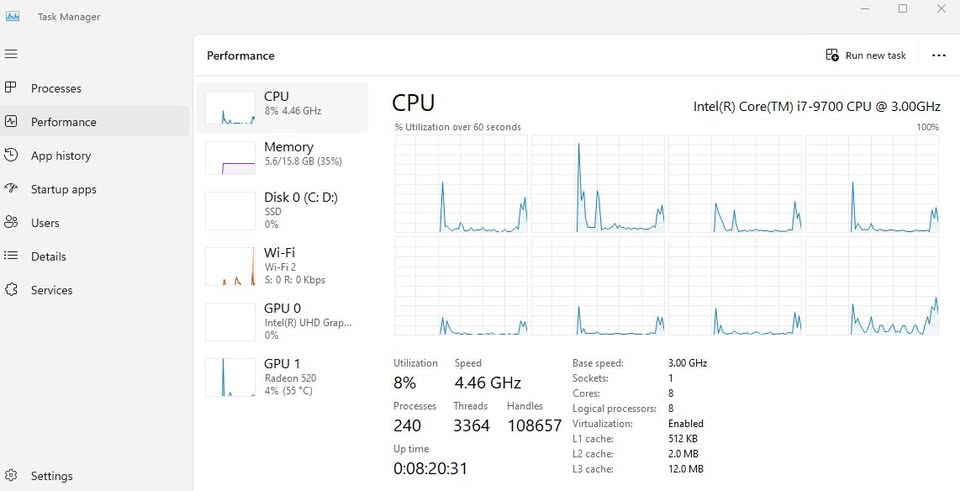Select the CPU resource entry
960x491 pixels.
coord(282,108)
